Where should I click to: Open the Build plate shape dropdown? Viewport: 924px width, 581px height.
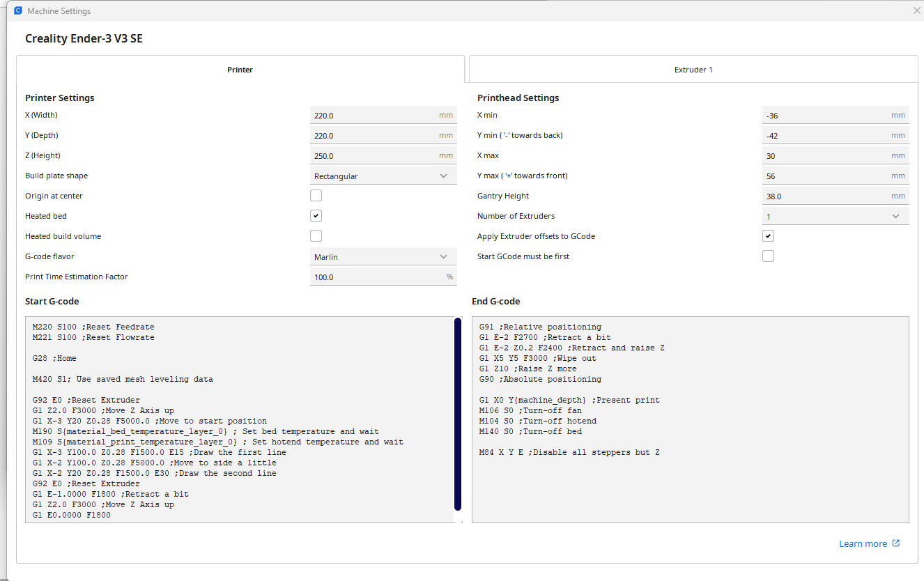tap(383, 176)
